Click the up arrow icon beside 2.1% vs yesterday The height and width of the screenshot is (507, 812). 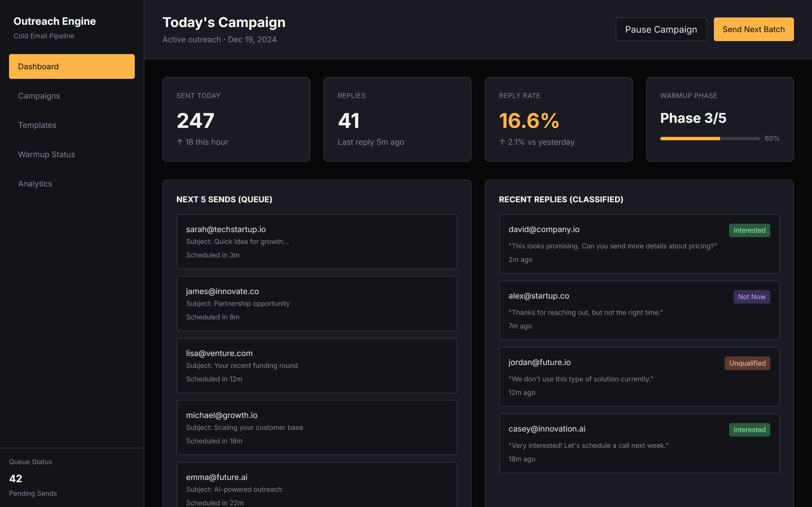tap(502, 142)
